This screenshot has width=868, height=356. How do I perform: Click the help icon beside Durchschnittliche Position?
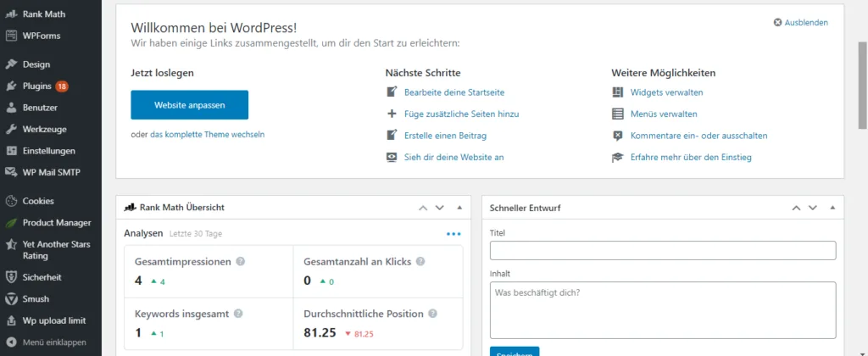click(x=432, y=314)
